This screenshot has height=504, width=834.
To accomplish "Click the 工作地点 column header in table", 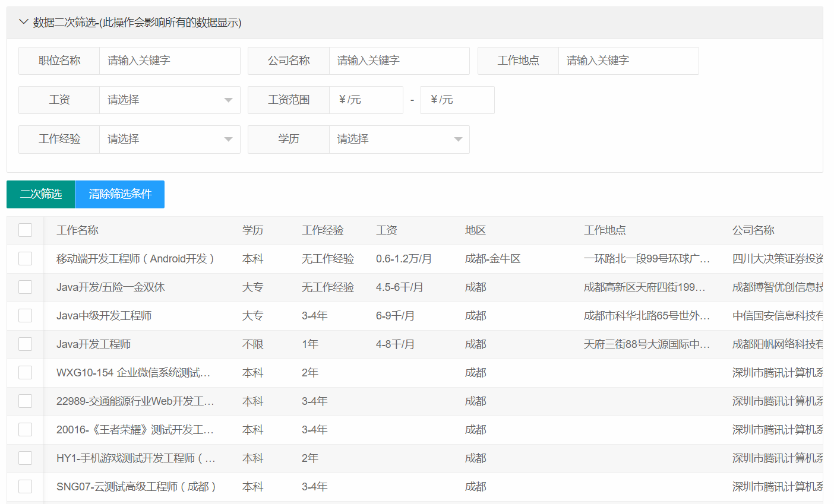I will (605, 230).
